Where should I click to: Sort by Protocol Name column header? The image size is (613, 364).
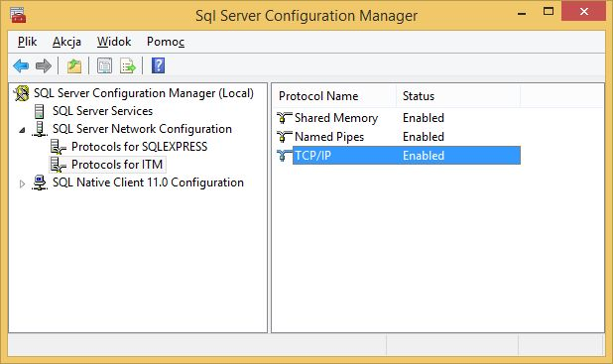334,96
